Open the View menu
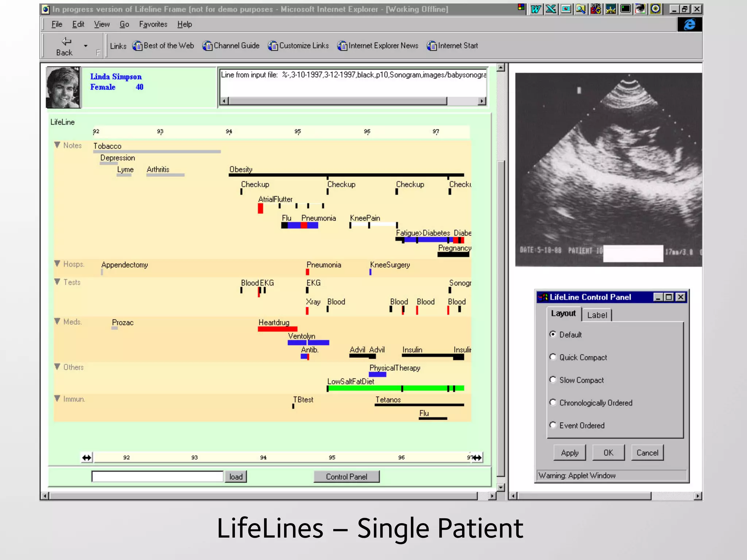747x560 pixels. 102,24
